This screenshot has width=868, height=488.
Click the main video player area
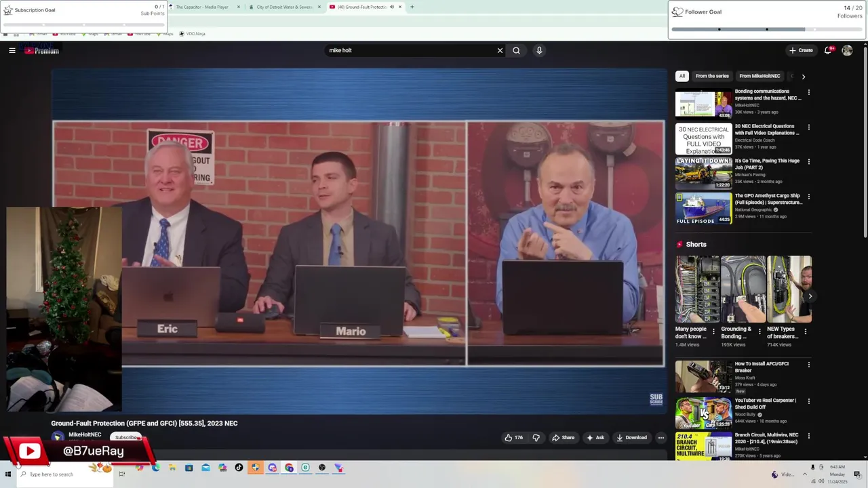tap(359, 241)
